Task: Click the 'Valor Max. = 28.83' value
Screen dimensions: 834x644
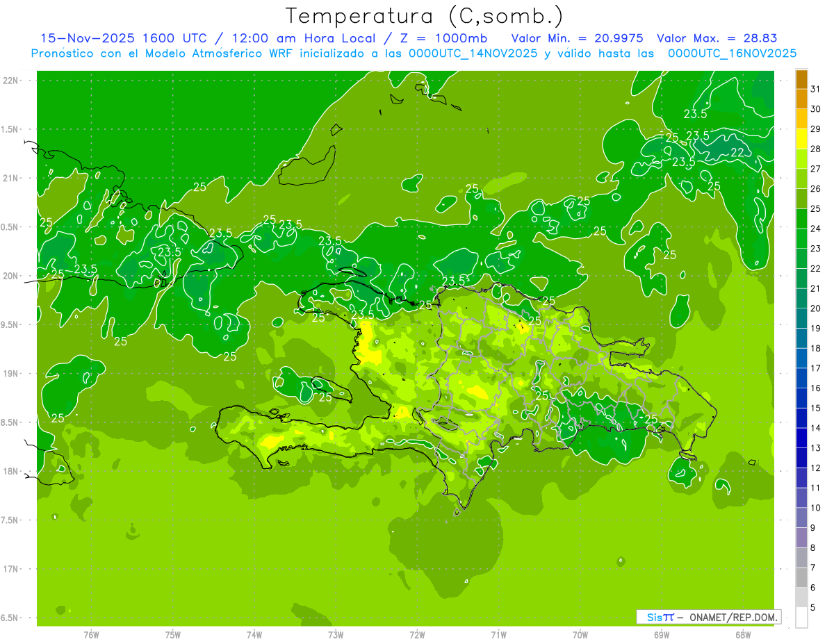Action: tap(717, 38)
